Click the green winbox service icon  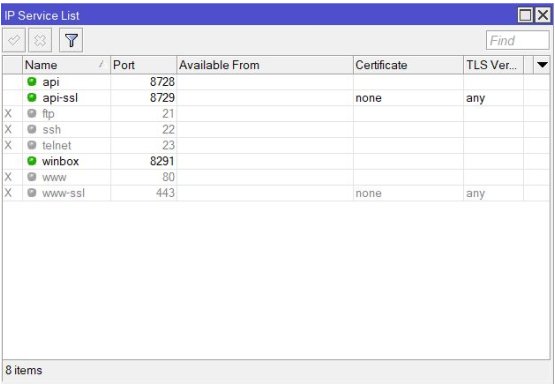32,161
